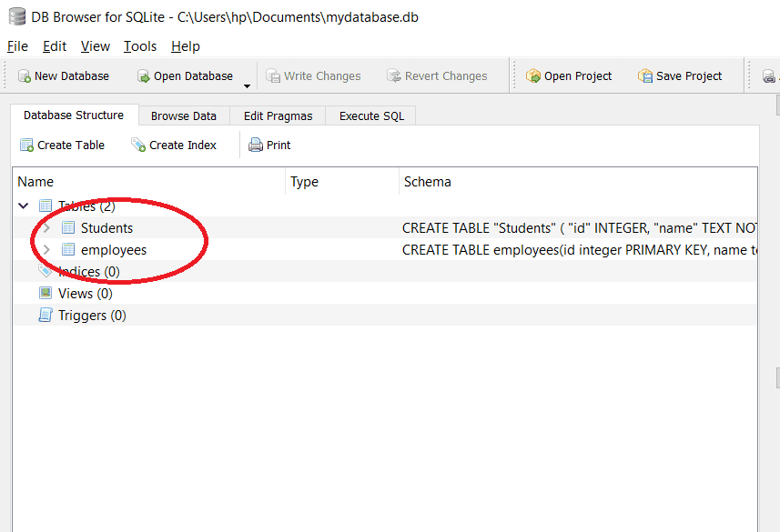Open the Help menu
Image resolution: width=780 pixels, height=532 pixels.
tap(186, 46)
